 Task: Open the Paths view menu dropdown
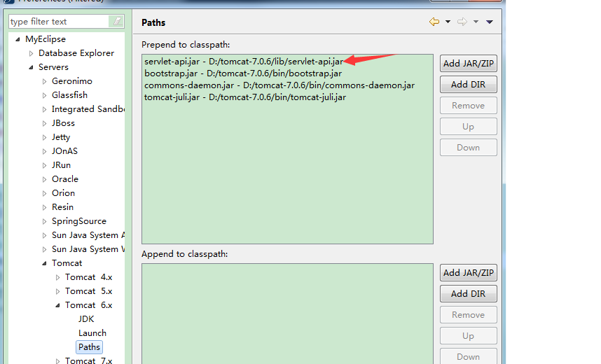pyautogui.click(x=490, y=22)
